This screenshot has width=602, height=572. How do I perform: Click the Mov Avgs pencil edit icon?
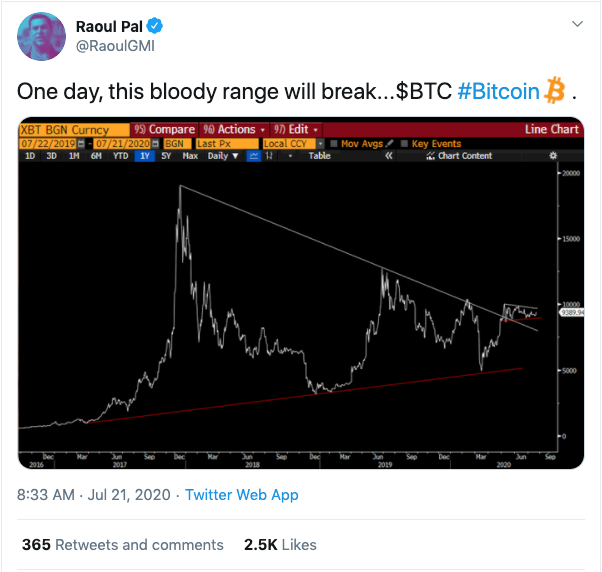pos(388,144)
